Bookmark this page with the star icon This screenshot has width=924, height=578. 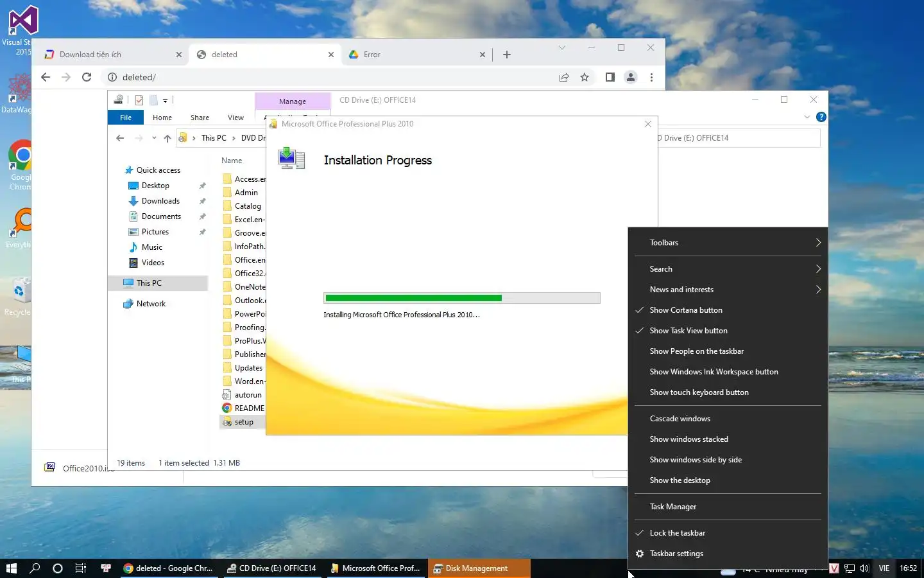click(x=585, y=77)
